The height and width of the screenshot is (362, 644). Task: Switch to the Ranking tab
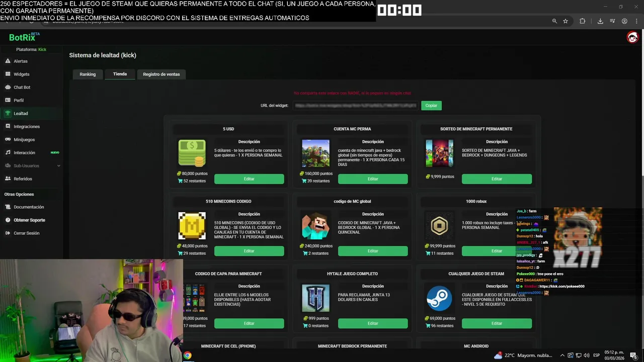pos(88,74)
